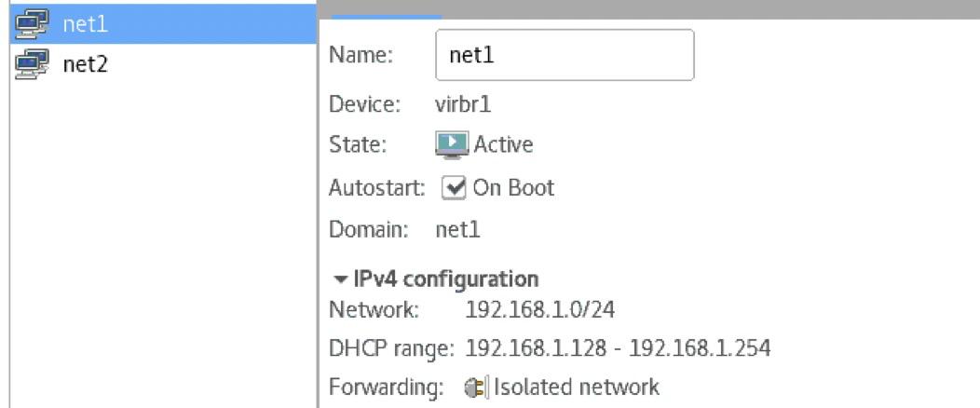Click the net2 network computers icon
This screenshot has height=408, width=980.
[32, 63]
